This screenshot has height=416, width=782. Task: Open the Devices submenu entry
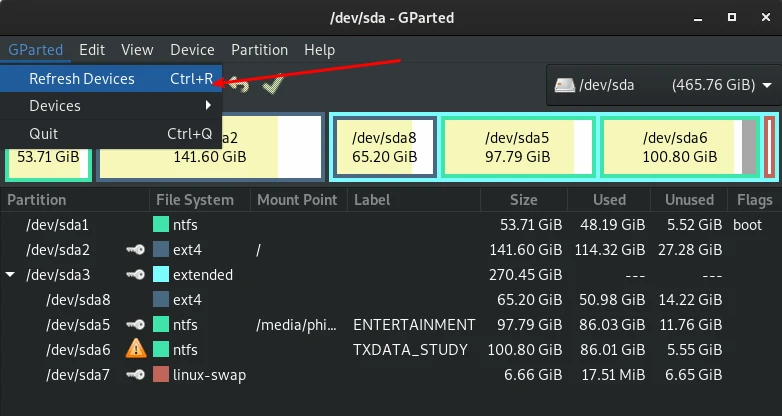pos(111,106)
